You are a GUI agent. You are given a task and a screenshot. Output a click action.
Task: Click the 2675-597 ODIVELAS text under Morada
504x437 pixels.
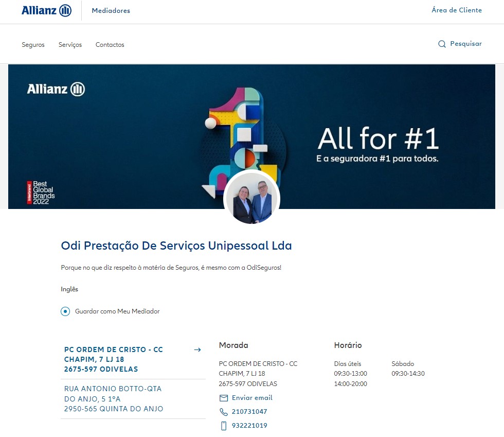point(248,384)
